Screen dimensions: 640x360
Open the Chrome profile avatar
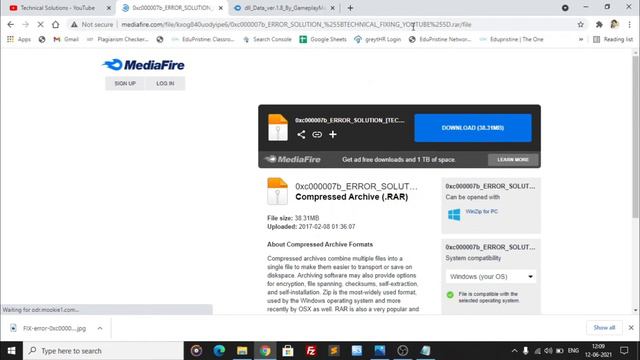(614, 24)
